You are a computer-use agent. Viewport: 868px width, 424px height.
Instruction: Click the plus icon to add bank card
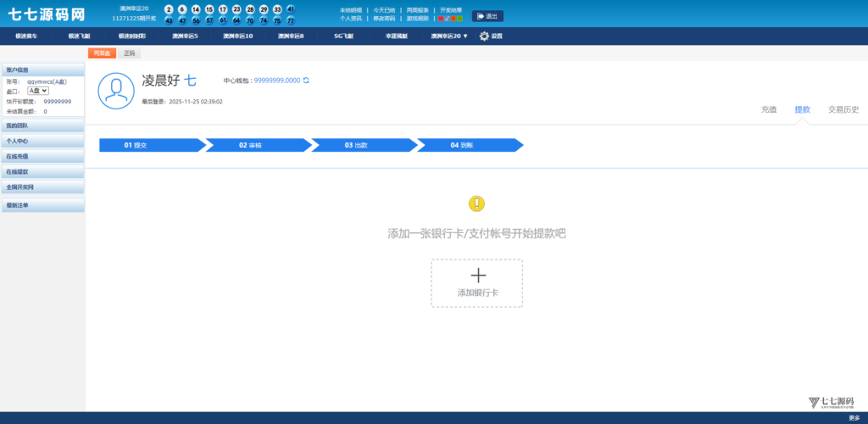click(x=478, y=275)
